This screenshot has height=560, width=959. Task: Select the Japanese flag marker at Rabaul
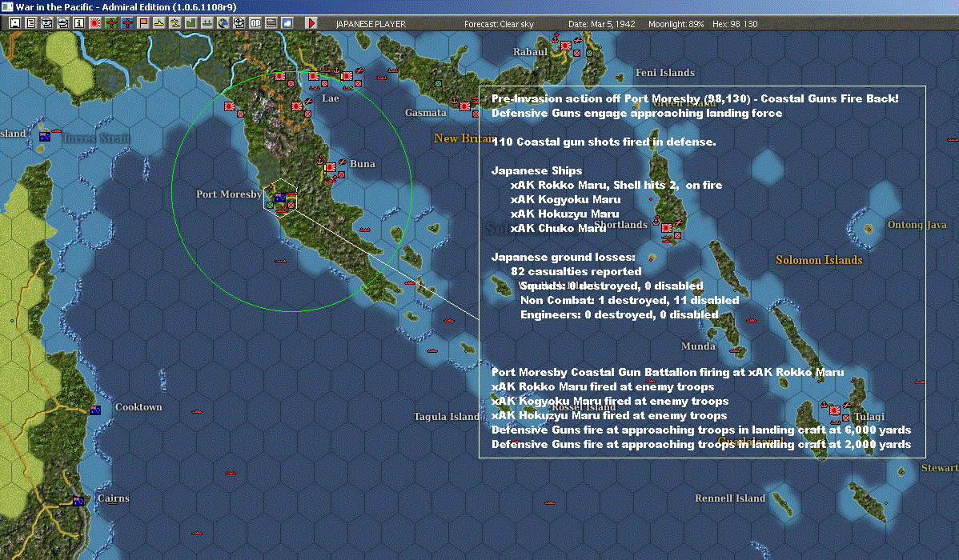[x=566, y=46]
